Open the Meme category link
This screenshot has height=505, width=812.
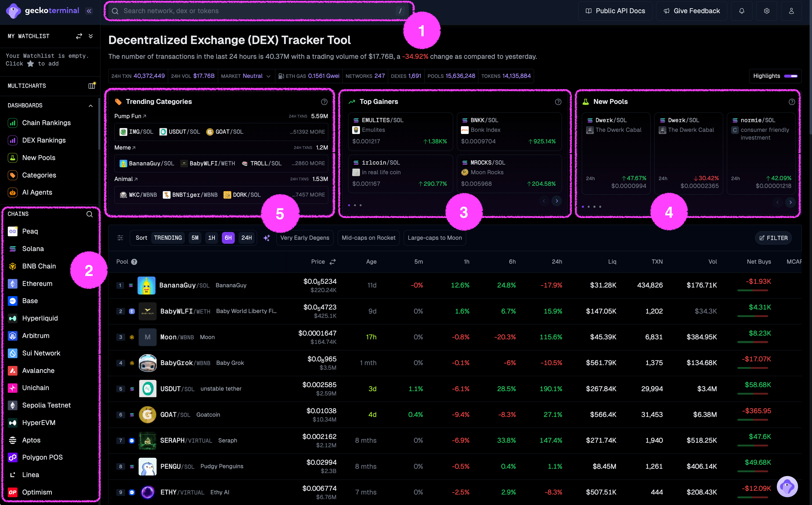click(x=125, y=148)
